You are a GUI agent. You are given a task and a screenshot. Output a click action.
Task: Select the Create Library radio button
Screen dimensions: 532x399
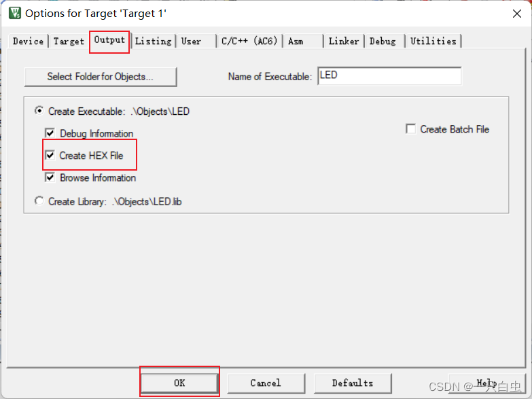[39, 201]
